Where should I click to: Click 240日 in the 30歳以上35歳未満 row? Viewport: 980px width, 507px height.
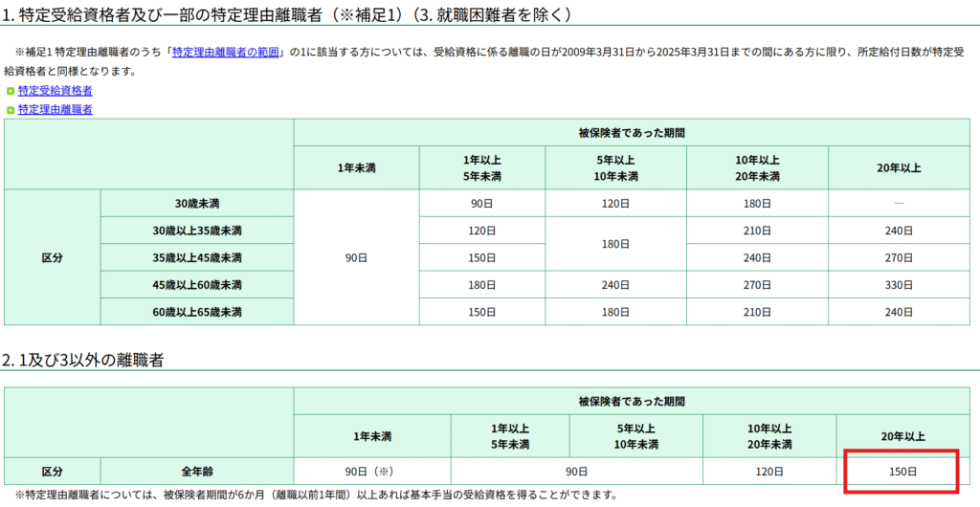tap(900, 231)
